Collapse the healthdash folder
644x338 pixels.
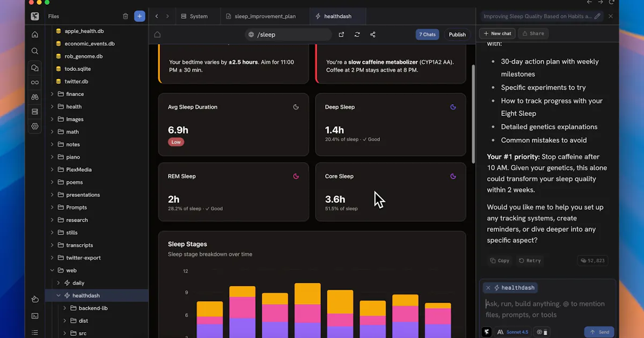tap(58, 296)
